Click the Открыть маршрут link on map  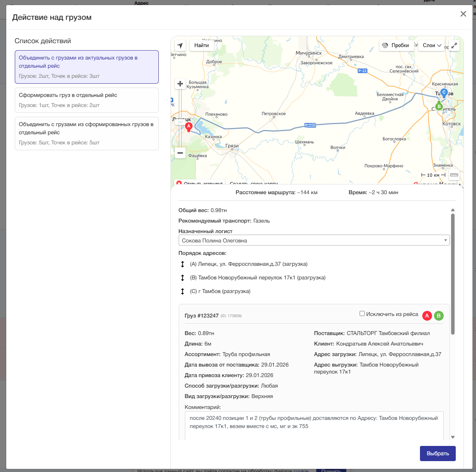click(x=200, y=182)
